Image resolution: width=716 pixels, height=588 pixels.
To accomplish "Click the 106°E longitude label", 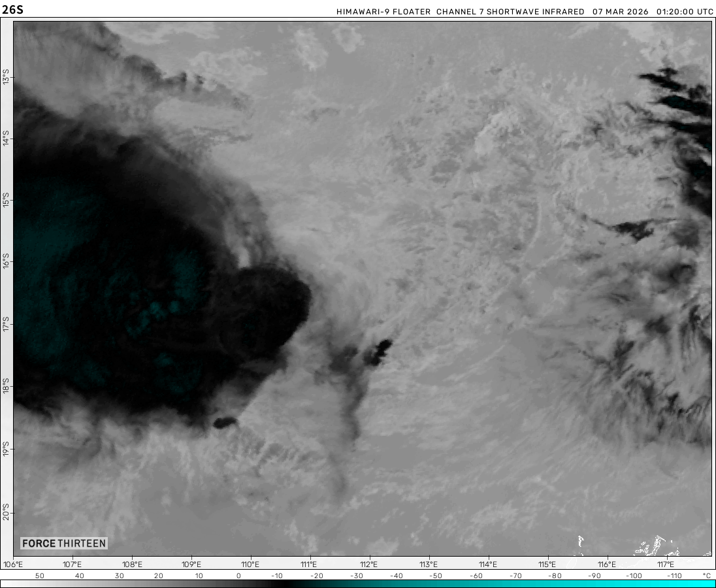I will 13,564.
